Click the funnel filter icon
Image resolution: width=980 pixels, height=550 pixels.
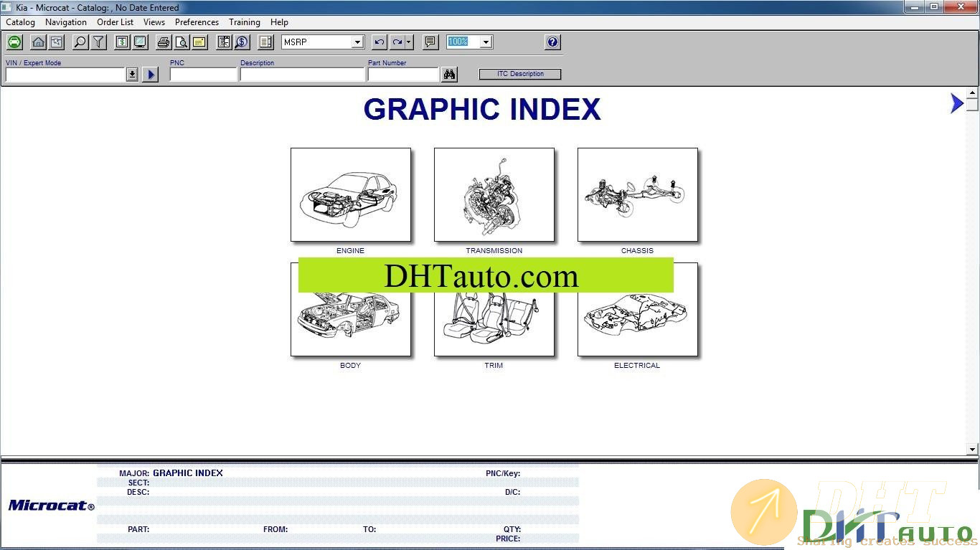click(x=98, y=42)
